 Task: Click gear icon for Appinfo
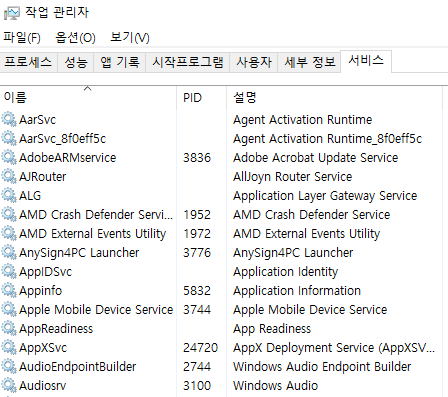coord(9,290)
